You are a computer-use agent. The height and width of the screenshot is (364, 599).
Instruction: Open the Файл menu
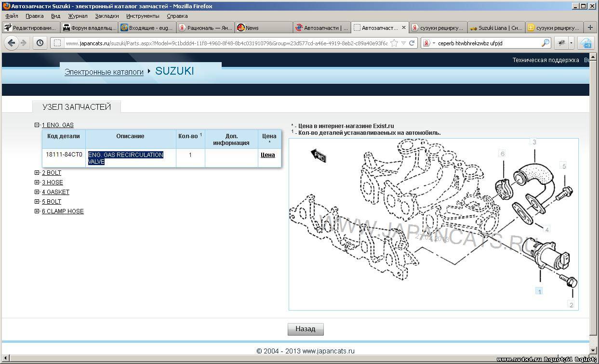tap(12, 16)
